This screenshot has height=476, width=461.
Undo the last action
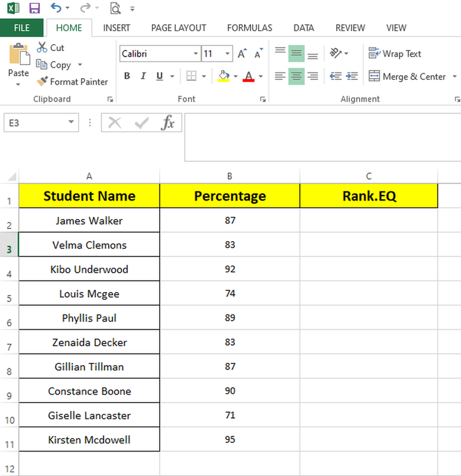coord(56,7)
